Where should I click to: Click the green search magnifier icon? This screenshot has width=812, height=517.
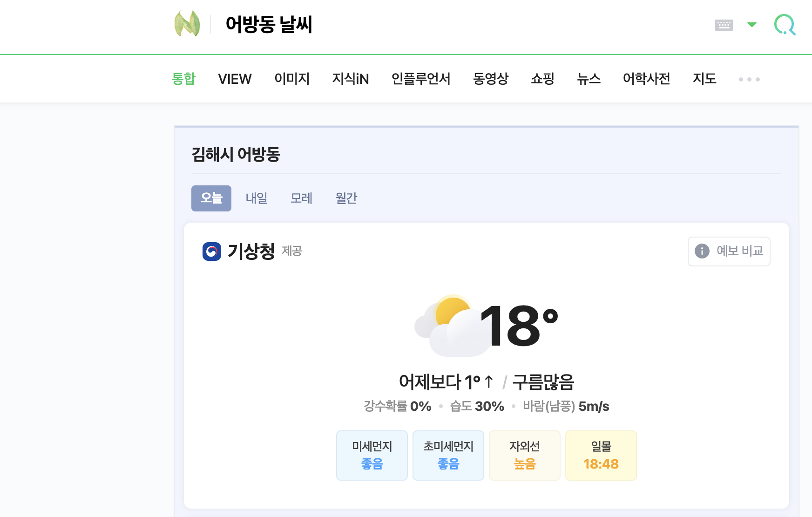tap(785, 25)
